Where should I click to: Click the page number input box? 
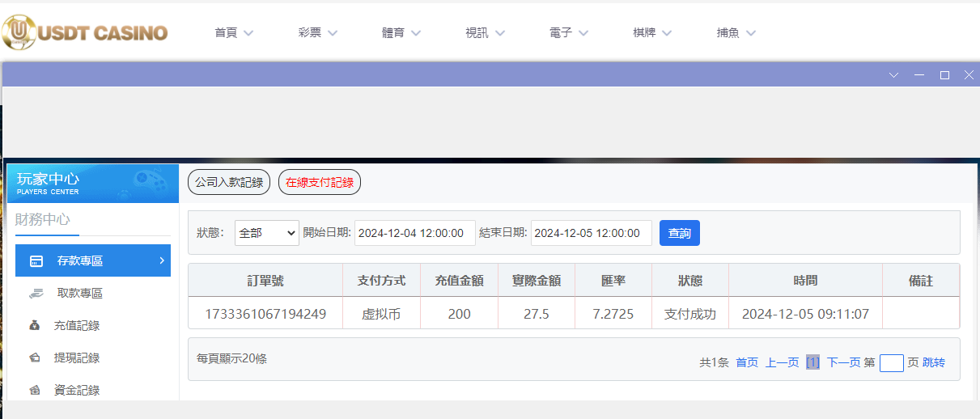click(x=891, y=362)
